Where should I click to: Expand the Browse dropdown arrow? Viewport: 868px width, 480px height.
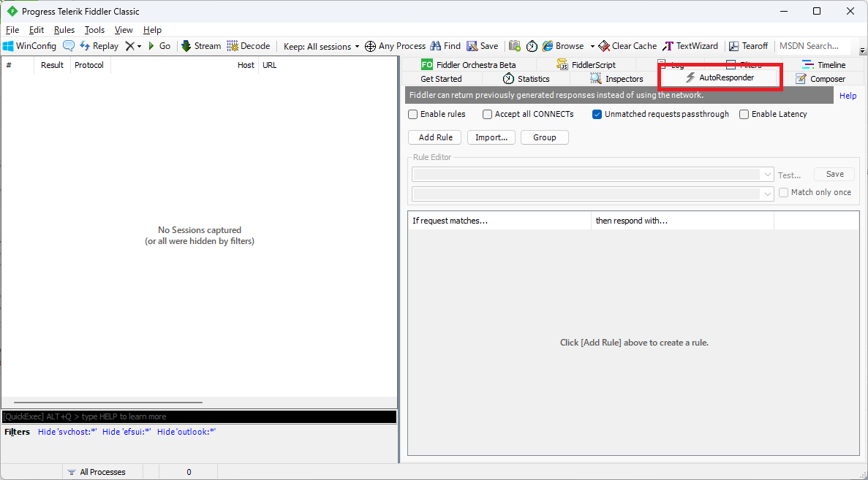point(592,47)
